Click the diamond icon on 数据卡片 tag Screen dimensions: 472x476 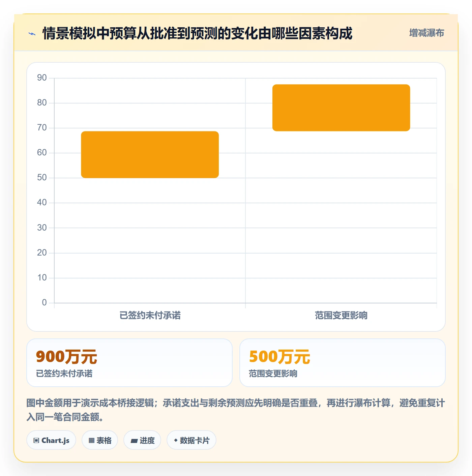coord(175,440)
